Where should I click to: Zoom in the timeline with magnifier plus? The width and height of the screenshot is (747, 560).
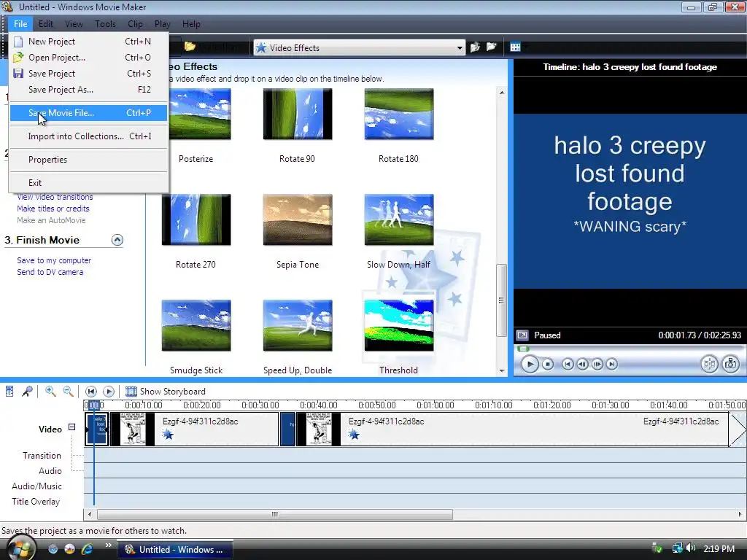click(50, 392)
